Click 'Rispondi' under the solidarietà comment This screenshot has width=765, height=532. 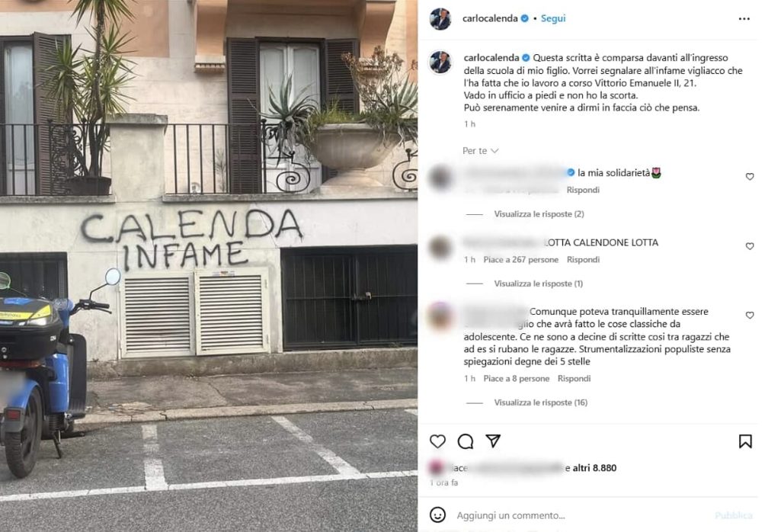click(583, 190)
